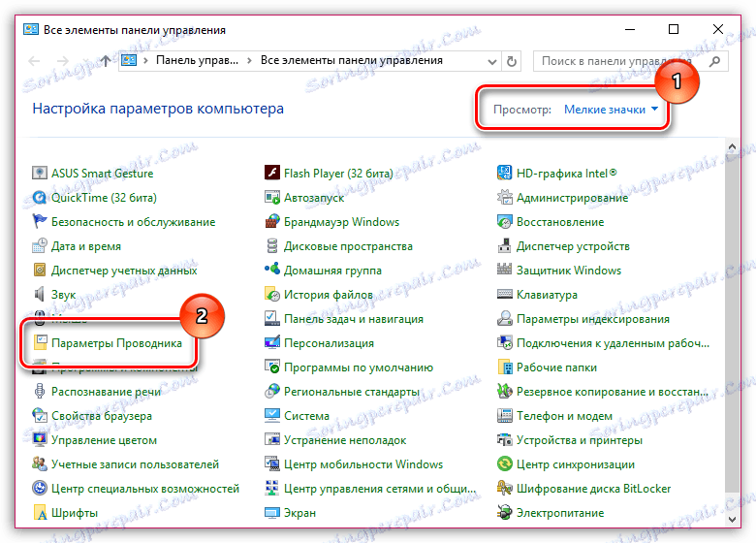Open Телефон и модем link
Viewport: 756px width, 543px height.
coord(564,416)
